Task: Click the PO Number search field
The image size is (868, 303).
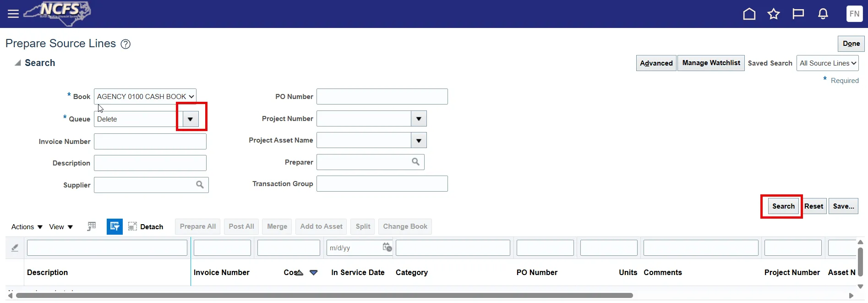Action: pos(382,97)
